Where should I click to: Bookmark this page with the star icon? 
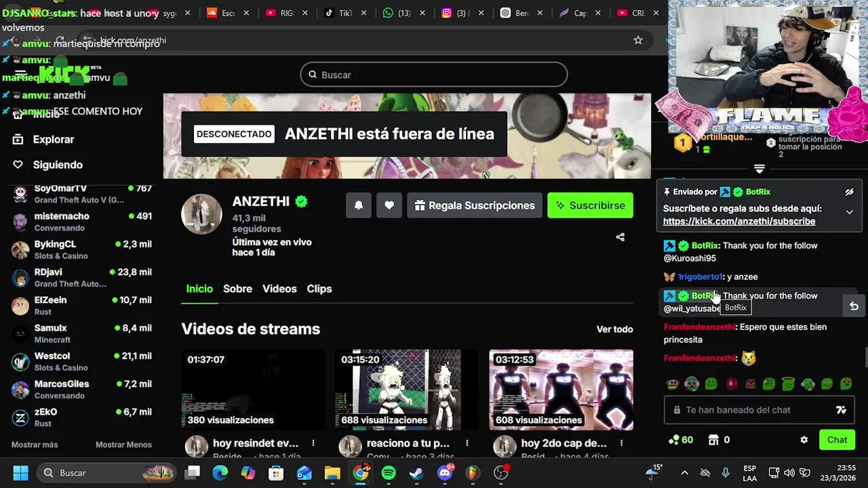[637, 41]
